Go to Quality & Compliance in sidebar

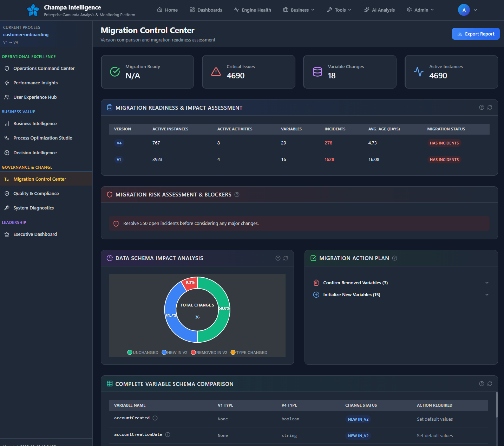(36, 194)
